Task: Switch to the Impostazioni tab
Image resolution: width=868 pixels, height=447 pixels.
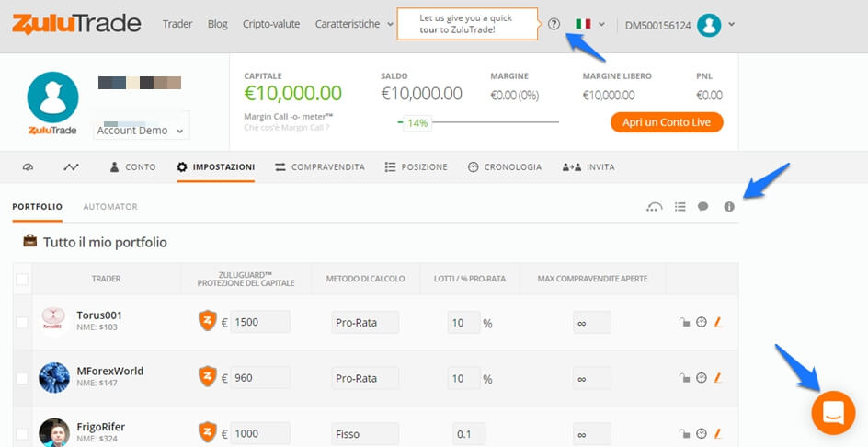Action: tap(216, 166)
